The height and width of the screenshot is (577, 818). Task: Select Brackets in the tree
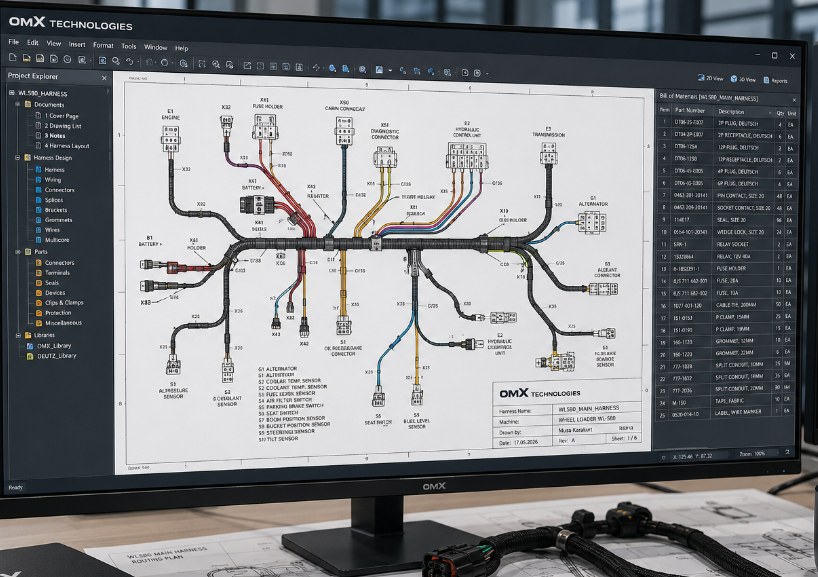pyautogui.click(x=56, y=210)
